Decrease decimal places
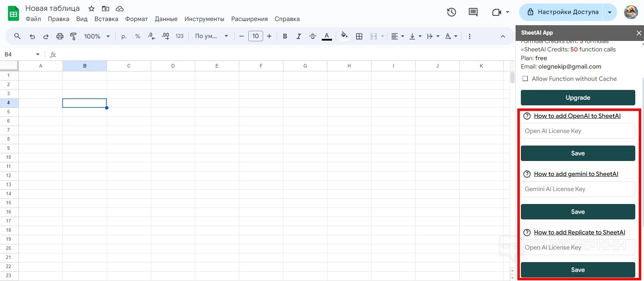644x281 pixels. (x=151, y=36)
